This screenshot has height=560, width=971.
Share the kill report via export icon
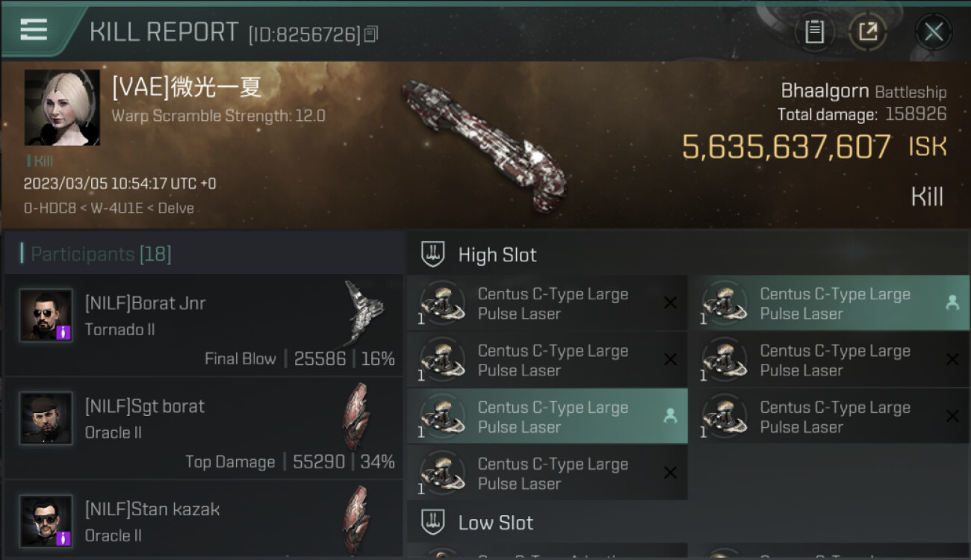[x=868, y=31]
